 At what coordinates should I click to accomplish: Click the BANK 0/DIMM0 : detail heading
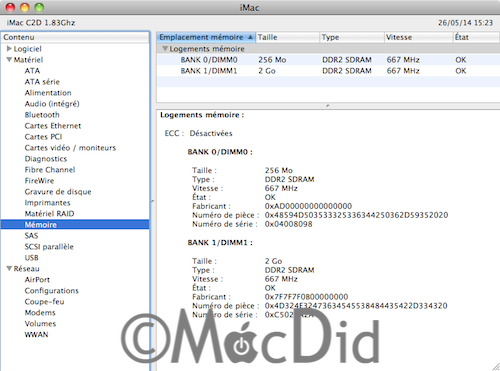click(220, 152)
